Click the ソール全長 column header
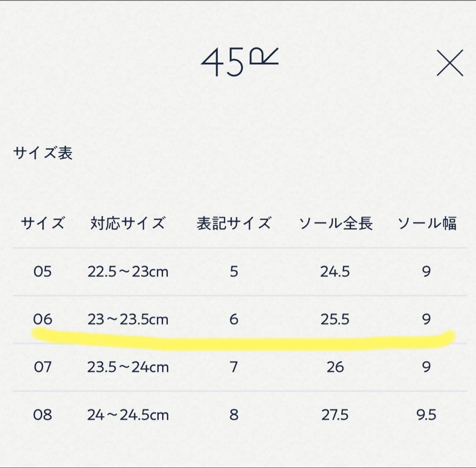Screen dimensions: 476x468 pos(335,223)
